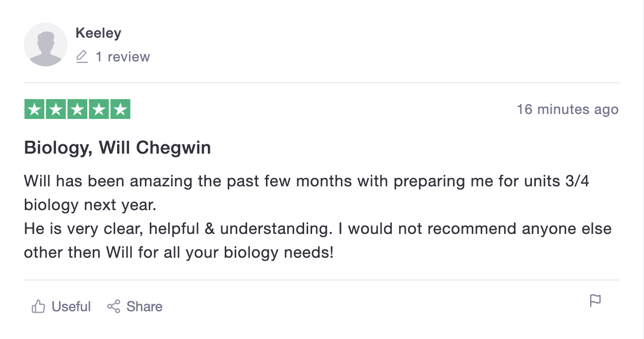Click the first green rating star
The height and width of the screenshot is (339, 644).
[35, 110]
